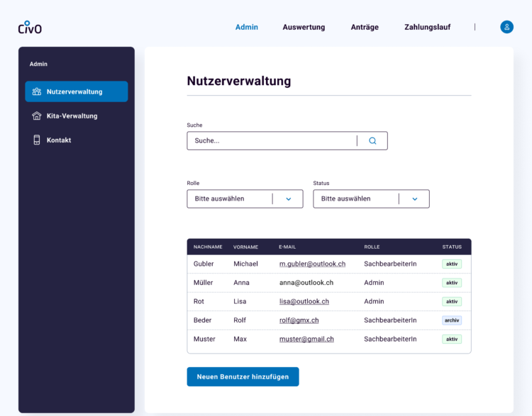Open the Status 'Bitte auswählen' combo box

click(371, 198)
